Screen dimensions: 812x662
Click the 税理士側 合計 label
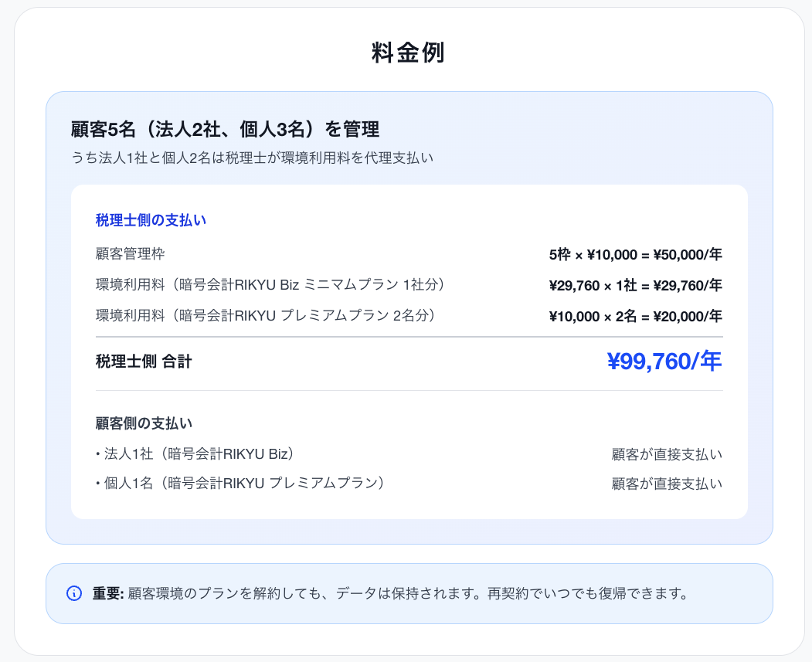coord(144,361)
